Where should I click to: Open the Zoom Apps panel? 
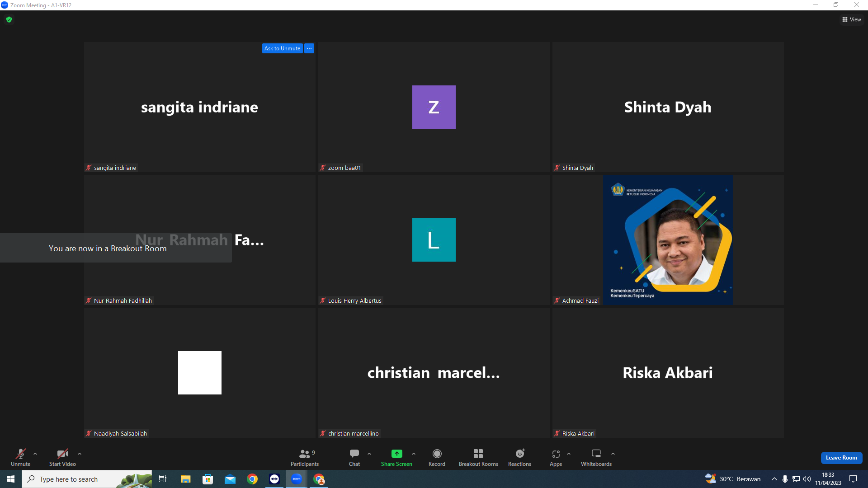click(x=556, y=457)
